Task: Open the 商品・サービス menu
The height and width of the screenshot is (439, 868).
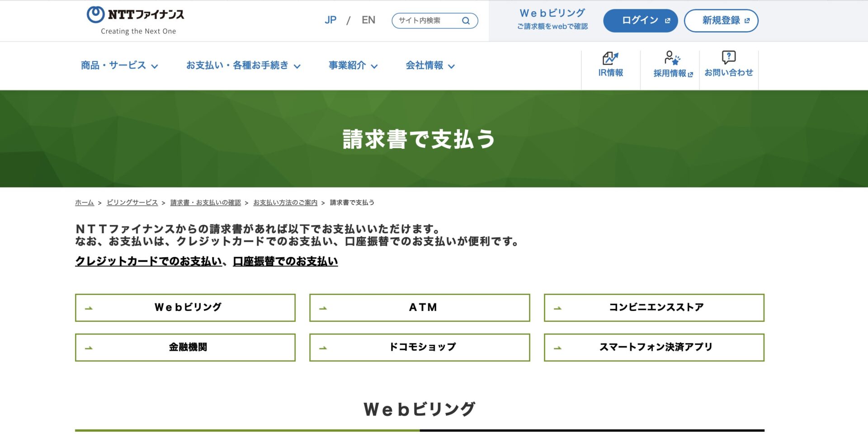Action: (119, 66)
